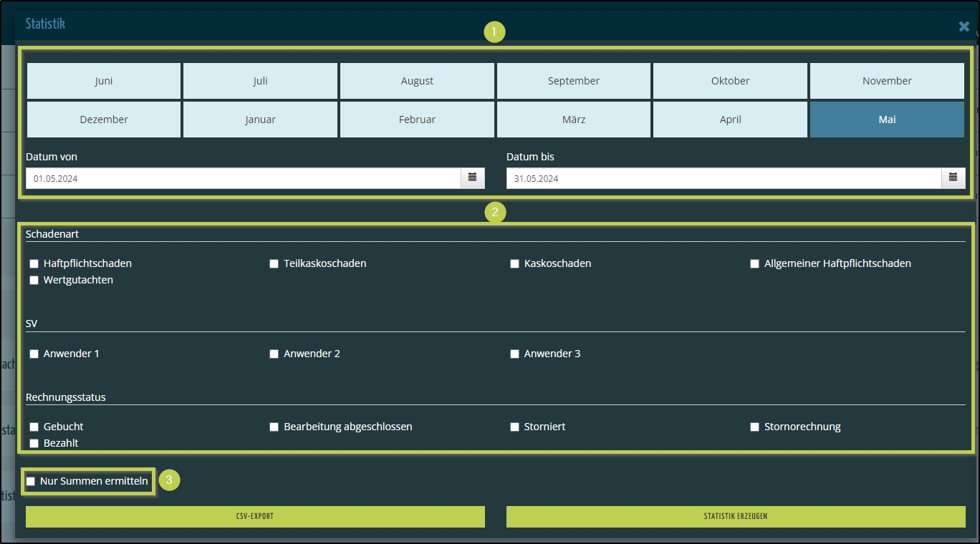Click the CSV-Export button
This screenshot has width=980, height=544.
[x=255, y=516]
